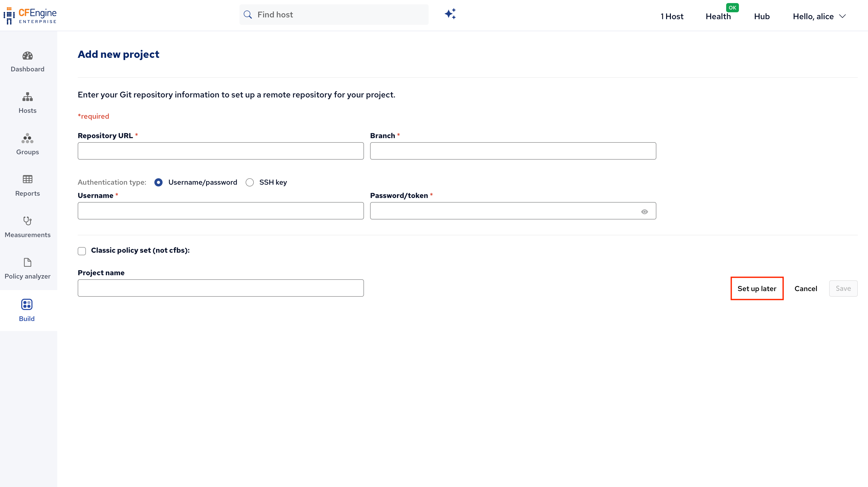The height and width of the screenshot is (487, 868).
Task: Click the Save button
Action: (843, 288)
